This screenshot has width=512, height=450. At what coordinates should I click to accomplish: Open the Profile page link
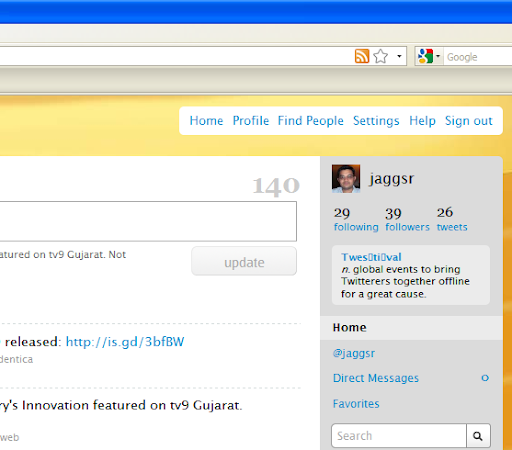(251, 120)
